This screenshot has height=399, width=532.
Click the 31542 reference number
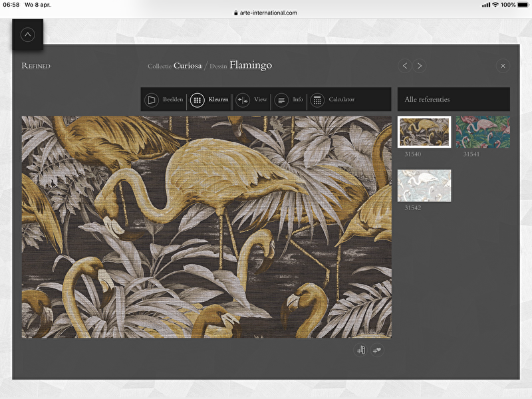coord(412,207)
